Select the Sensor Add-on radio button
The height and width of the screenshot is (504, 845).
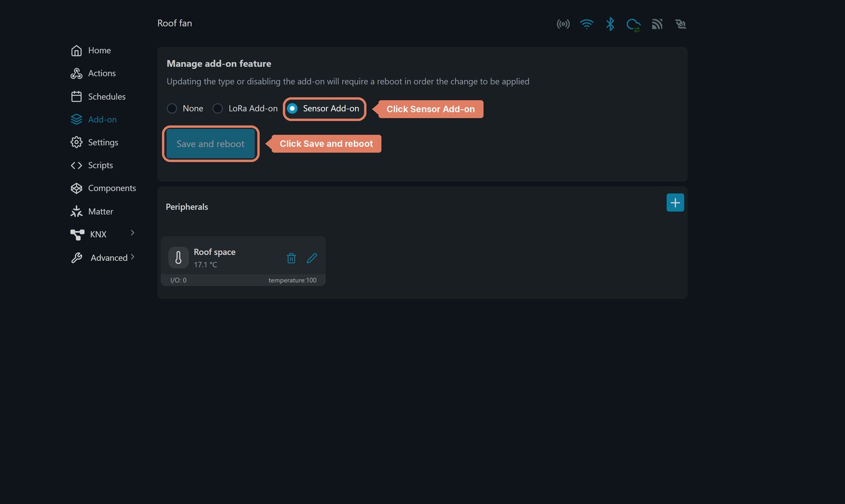point(292,109)
